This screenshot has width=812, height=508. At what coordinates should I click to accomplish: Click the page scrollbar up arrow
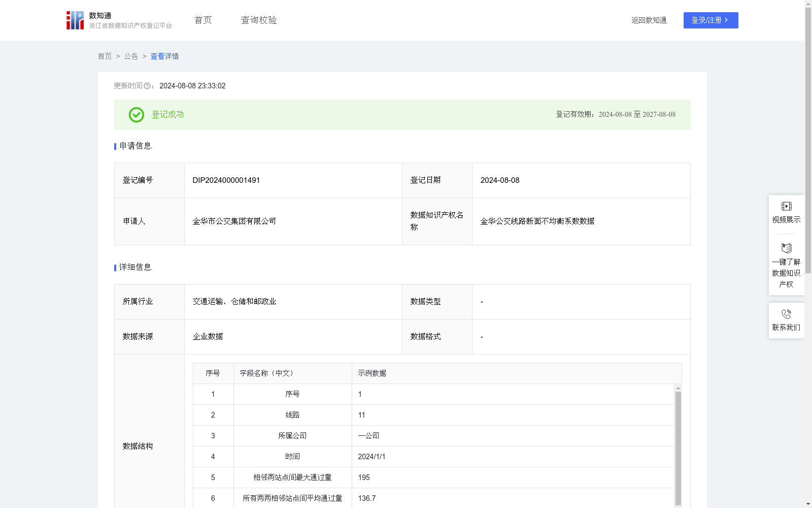[x=808, y=4]
